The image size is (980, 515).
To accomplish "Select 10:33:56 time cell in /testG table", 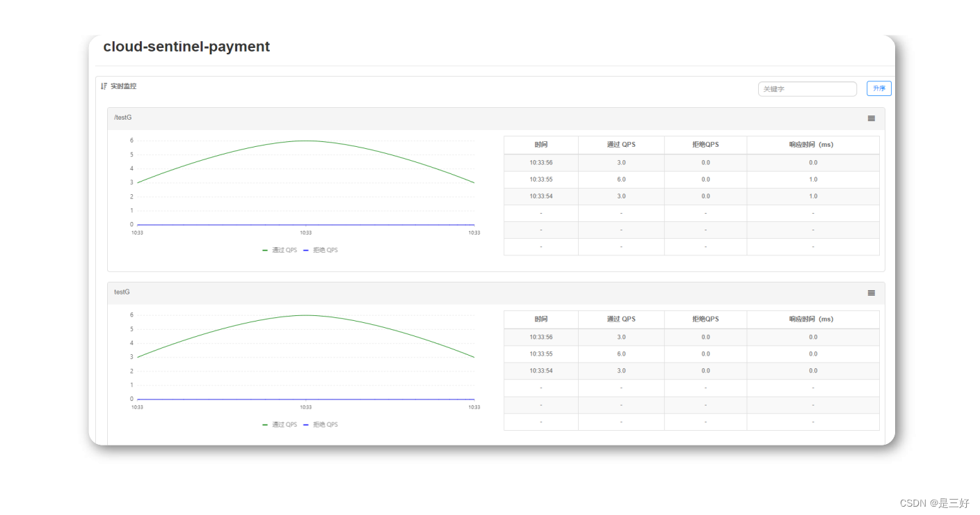I will coord(541,163).
